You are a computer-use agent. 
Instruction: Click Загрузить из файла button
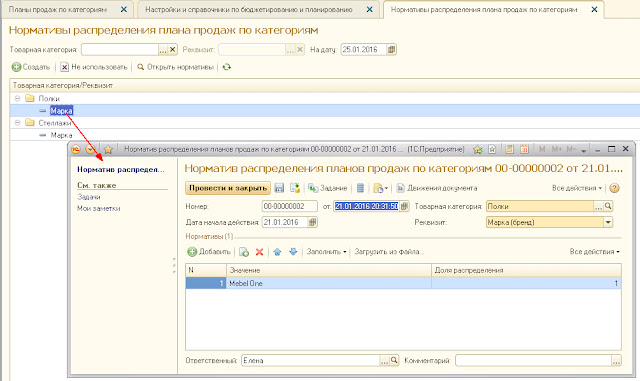point(389,252)
